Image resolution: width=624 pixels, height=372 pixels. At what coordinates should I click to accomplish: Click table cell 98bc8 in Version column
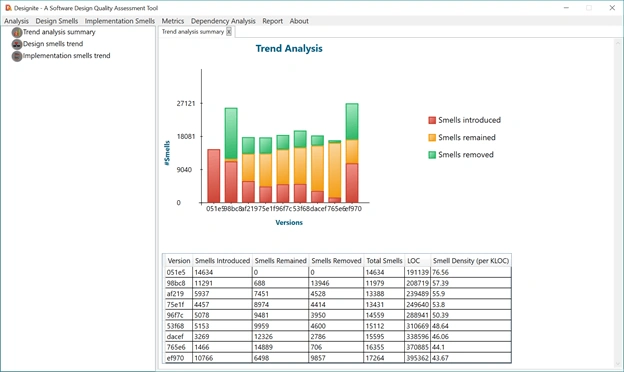[x=179, y=283]
